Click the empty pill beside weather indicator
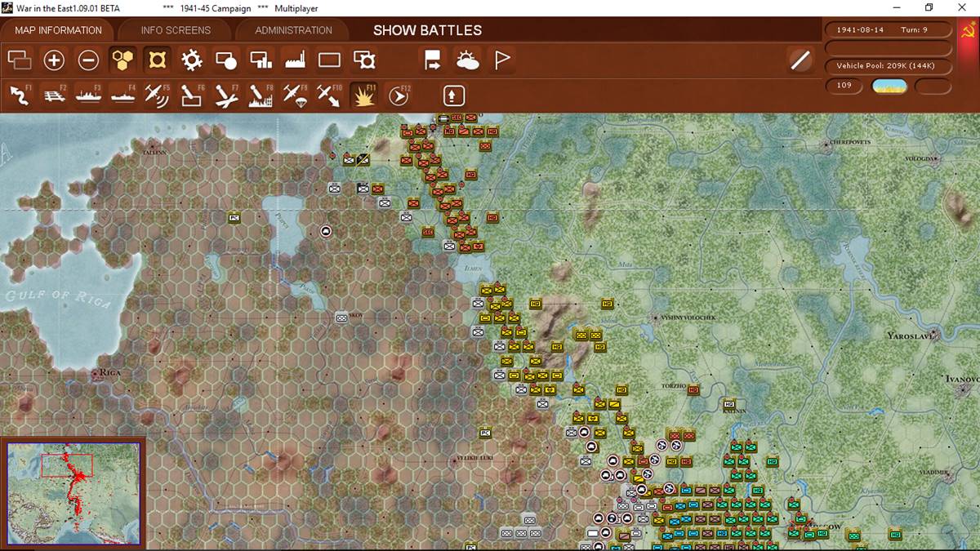Screen dimensions: 980x551 [x=933, y=86]
